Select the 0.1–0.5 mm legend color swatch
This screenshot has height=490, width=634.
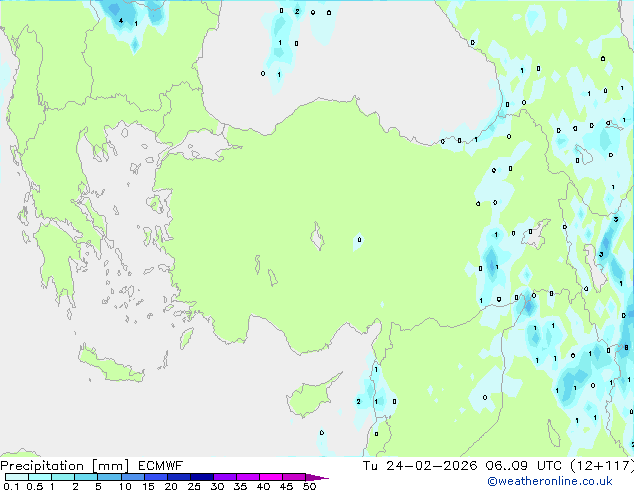point(17,477)
